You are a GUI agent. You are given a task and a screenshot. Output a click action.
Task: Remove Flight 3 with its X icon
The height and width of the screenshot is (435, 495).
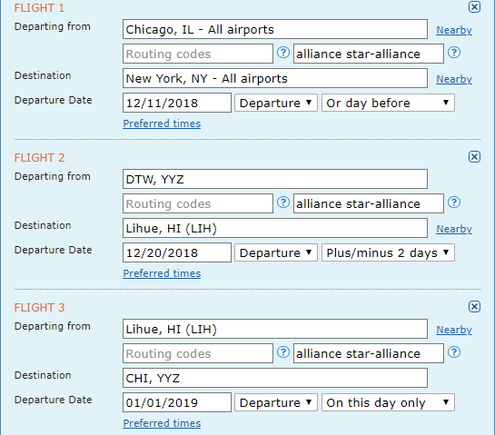[474, 306]
